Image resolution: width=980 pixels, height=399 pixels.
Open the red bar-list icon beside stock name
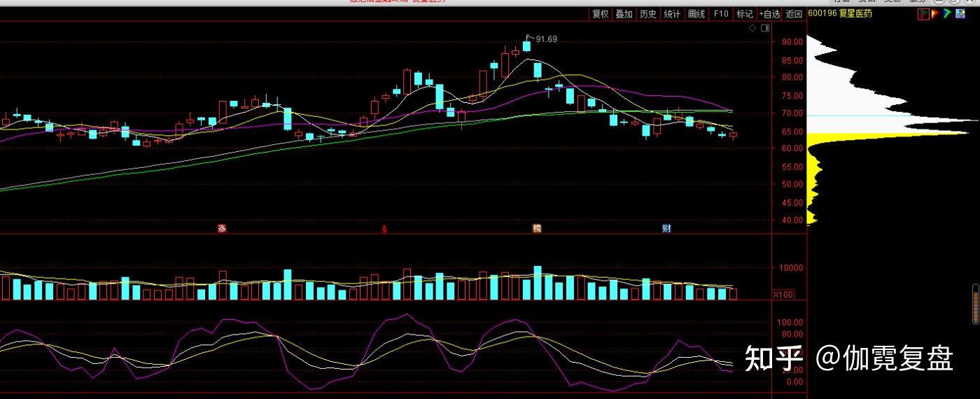pyautogui.click(x=923, y=13)
